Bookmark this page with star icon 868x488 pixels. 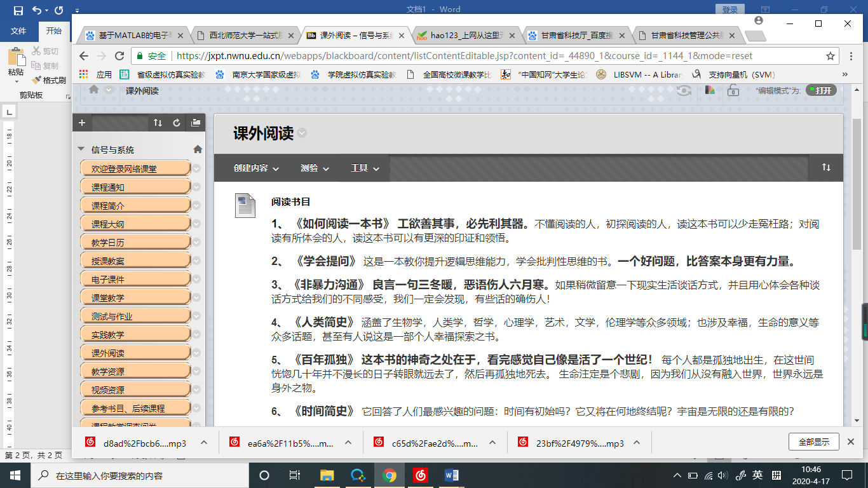pyautogui.click(x=831, y=56)
